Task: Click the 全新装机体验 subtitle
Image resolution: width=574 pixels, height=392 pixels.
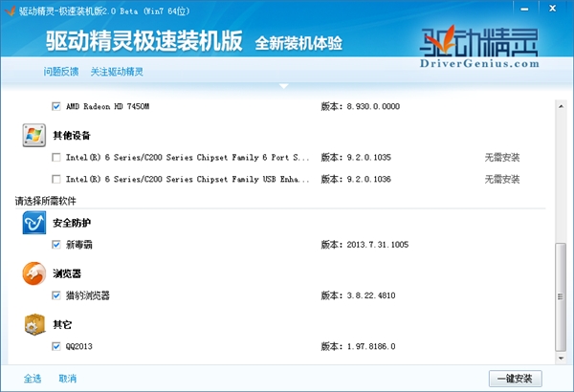Action: click(x=298, y=43)
